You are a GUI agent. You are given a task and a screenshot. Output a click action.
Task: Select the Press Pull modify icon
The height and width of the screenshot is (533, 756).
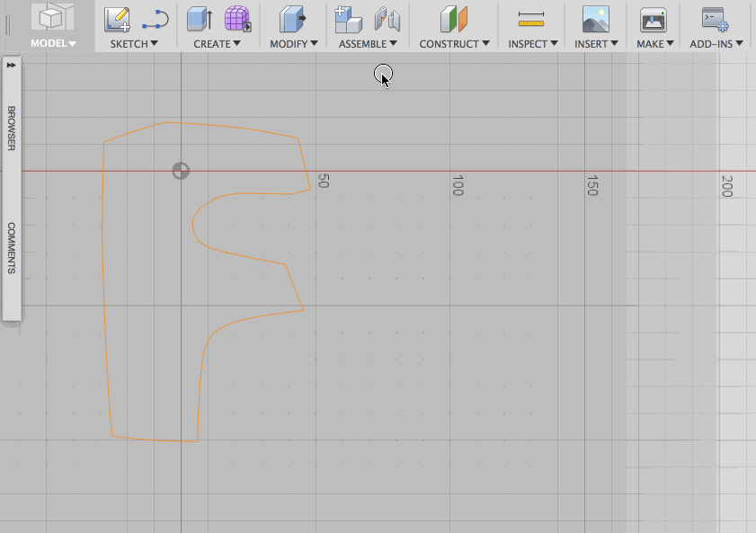point(292,19)
